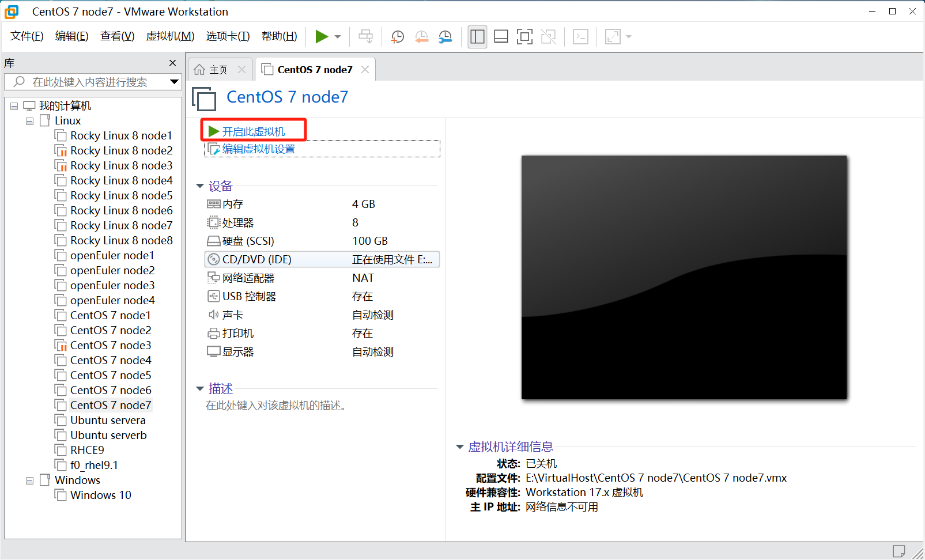Select RHCE9 in library
The image size is (925, 560).
click(87, 451)
